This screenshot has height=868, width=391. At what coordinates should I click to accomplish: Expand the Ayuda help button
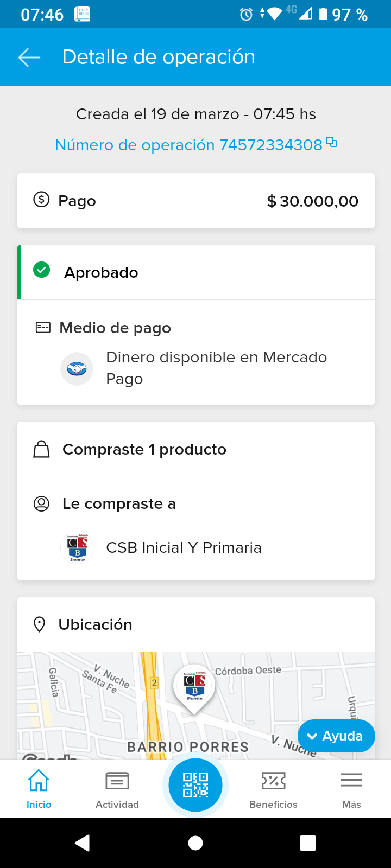(x=336, y=736)
